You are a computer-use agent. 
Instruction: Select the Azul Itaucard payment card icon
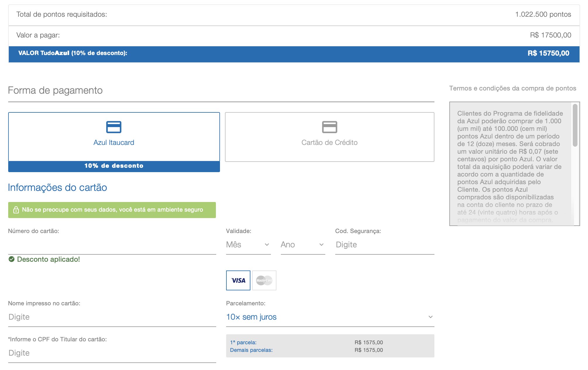(114, 127)
